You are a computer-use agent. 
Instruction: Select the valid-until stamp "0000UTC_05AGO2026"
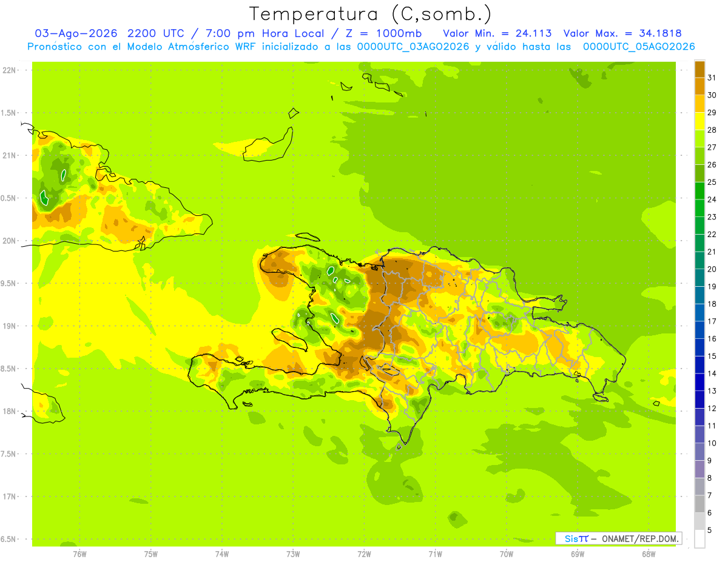639,47
